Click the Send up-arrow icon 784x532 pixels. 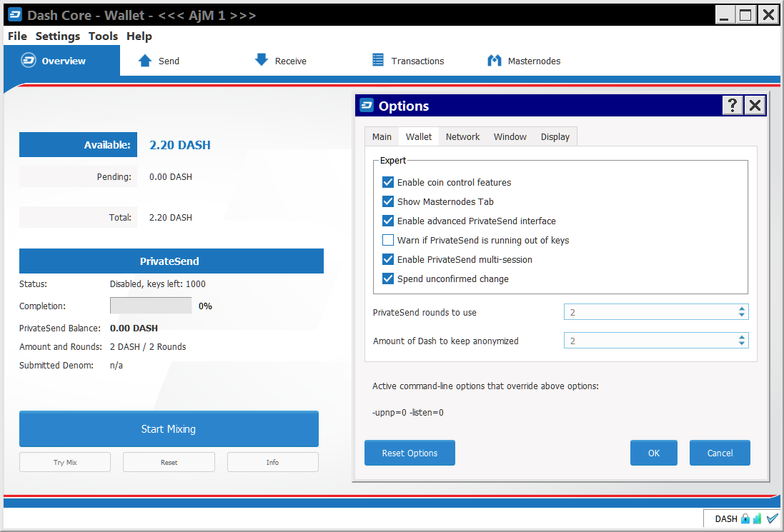tap(145, 61)
